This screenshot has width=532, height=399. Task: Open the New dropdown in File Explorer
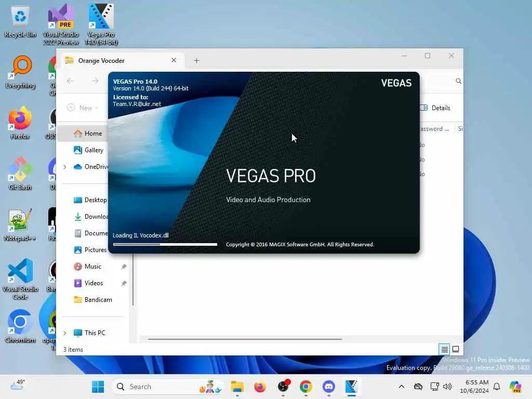(83, 108)
